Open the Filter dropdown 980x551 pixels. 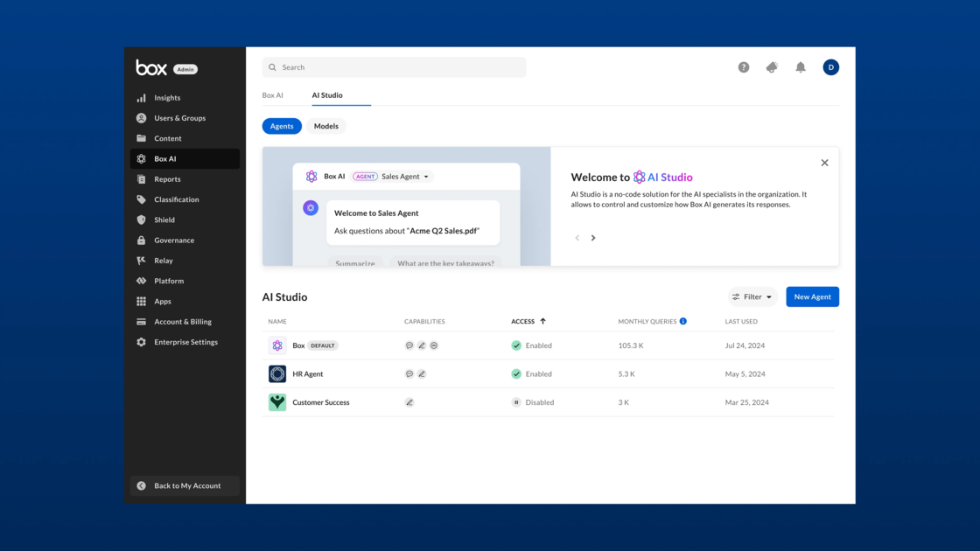[x=752, y=296]
